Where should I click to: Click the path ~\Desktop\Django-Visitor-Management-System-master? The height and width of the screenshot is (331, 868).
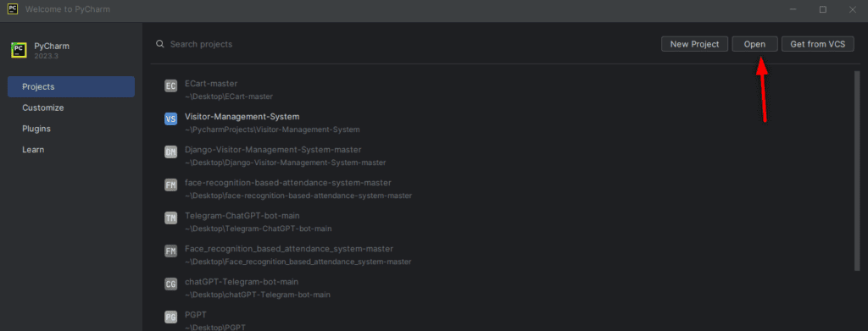pos(286,163)
